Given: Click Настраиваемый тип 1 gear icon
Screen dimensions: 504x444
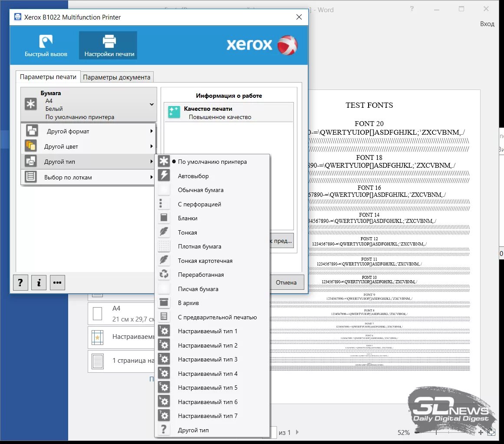Looking at the screenshot, I should [164, 331].
